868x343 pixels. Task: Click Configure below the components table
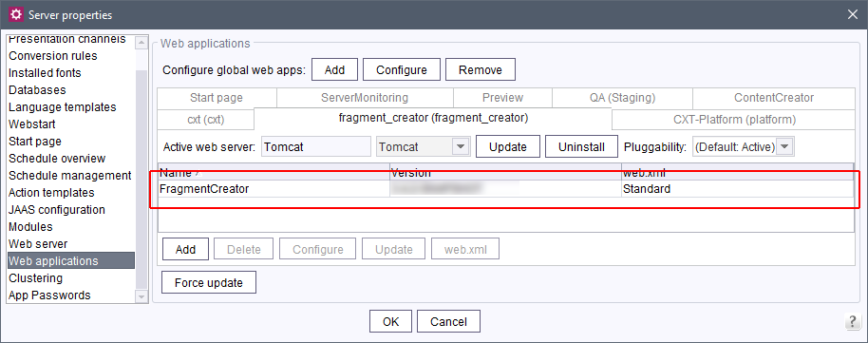tap(318, 249)
